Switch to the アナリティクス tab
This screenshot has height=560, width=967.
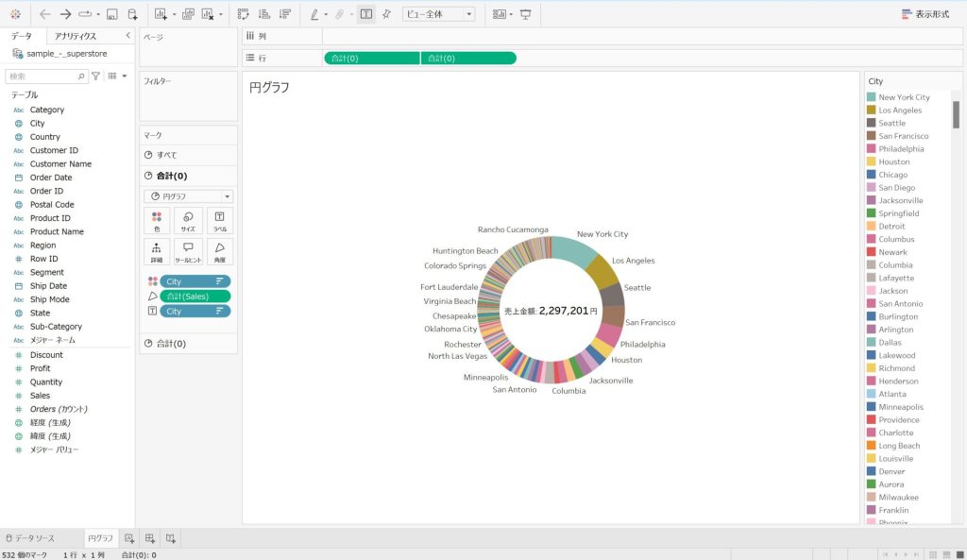point(76,36)
